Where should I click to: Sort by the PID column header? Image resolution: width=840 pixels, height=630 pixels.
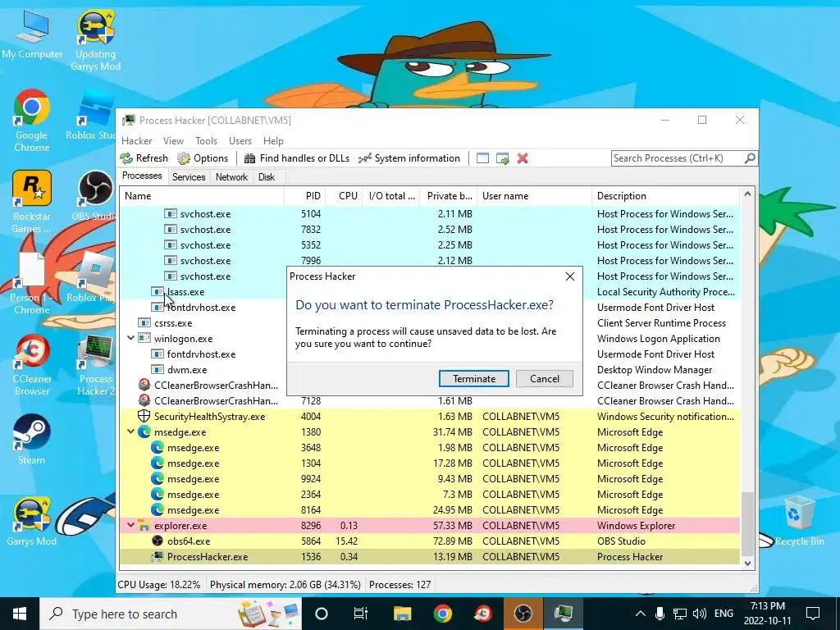pyautogui.click(x=304, y=196)
